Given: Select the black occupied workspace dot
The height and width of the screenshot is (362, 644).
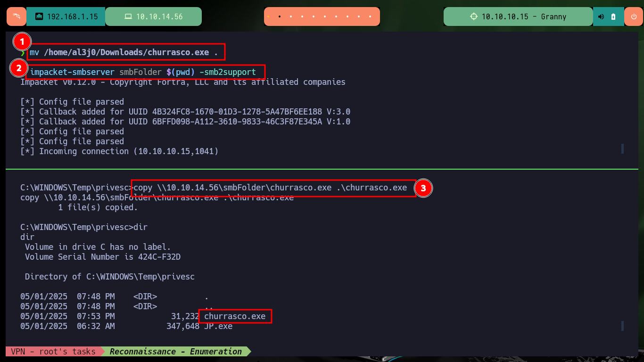Looking at the screenshot, I should point(280,16).
